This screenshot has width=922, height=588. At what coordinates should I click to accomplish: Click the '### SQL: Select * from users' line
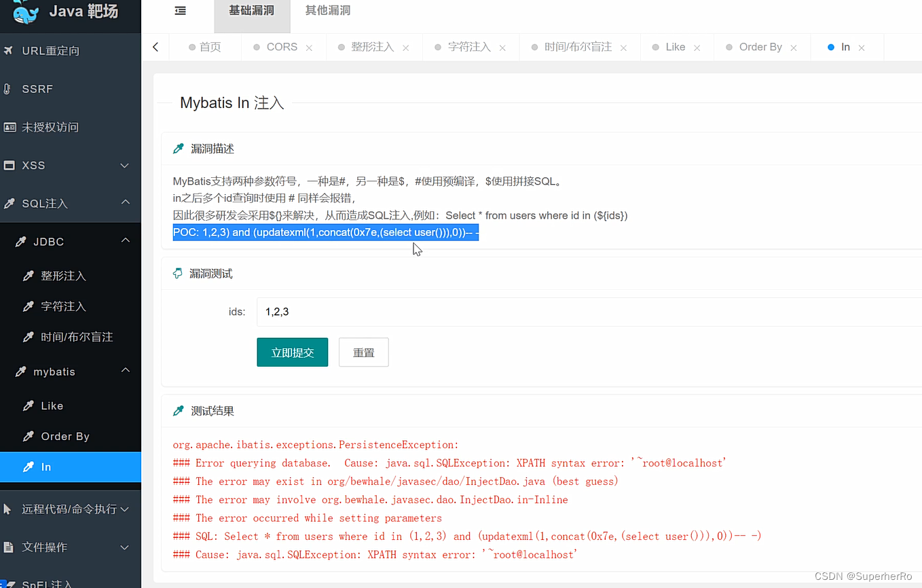point(467,536)
